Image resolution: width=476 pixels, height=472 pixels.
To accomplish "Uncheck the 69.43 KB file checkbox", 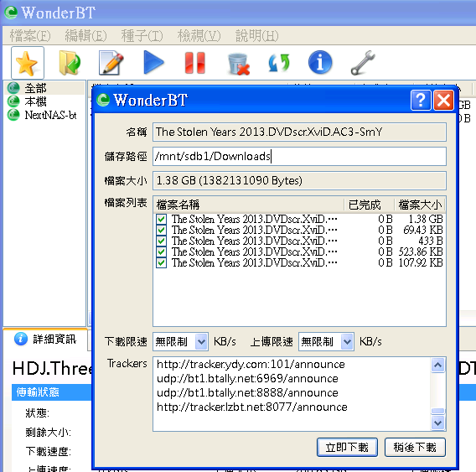I will [161, 230].
